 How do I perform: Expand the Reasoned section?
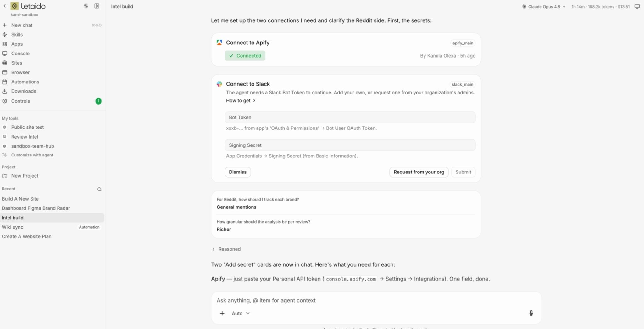(x=226, y=249)
